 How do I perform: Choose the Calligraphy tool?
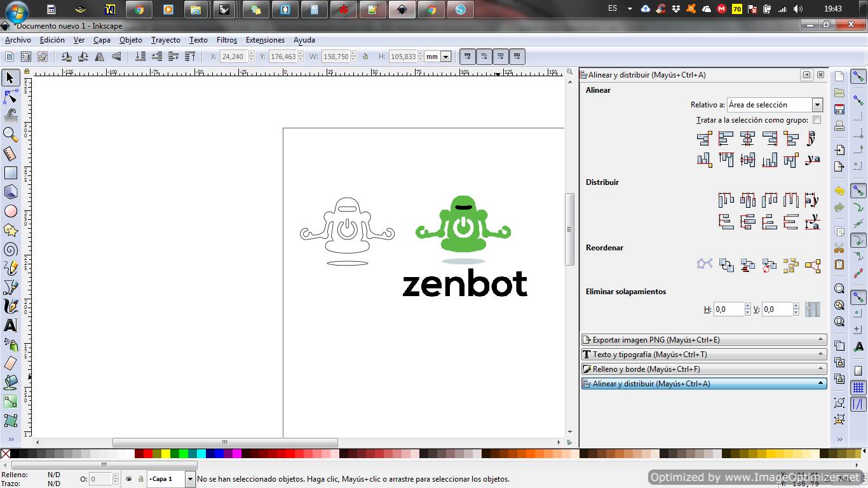pyautogui.click(x=10, y=306)
